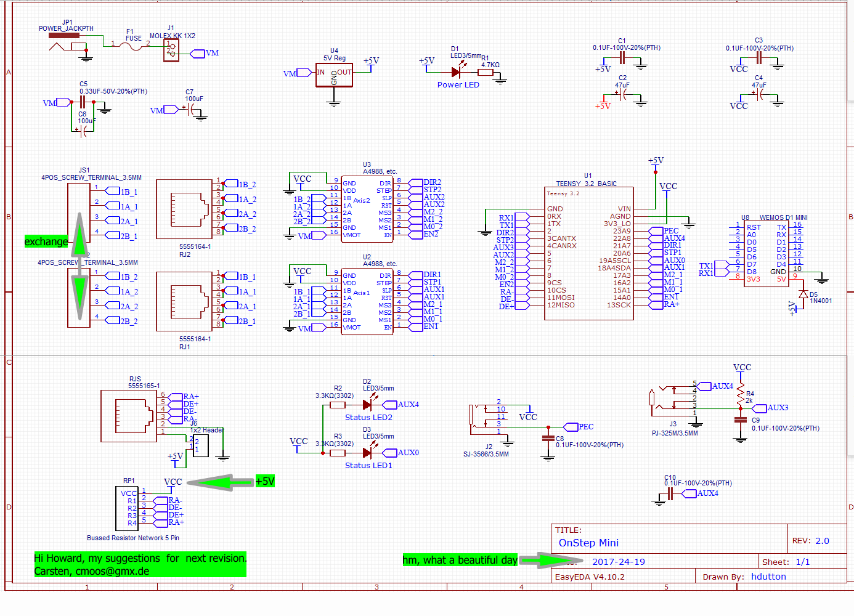Click the D3 Status LED1 diode symbol
Viewport: 854px width, 616px height.
pyautogui.click(x=368, y=453)
